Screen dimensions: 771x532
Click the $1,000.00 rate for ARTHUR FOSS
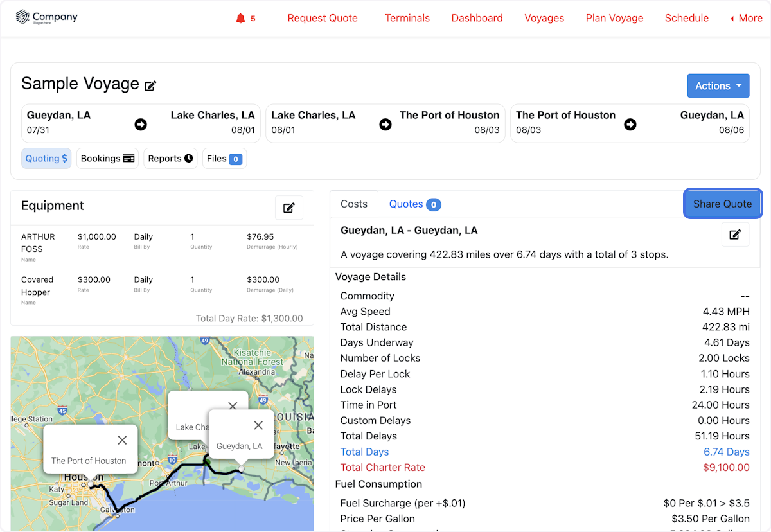97,236
